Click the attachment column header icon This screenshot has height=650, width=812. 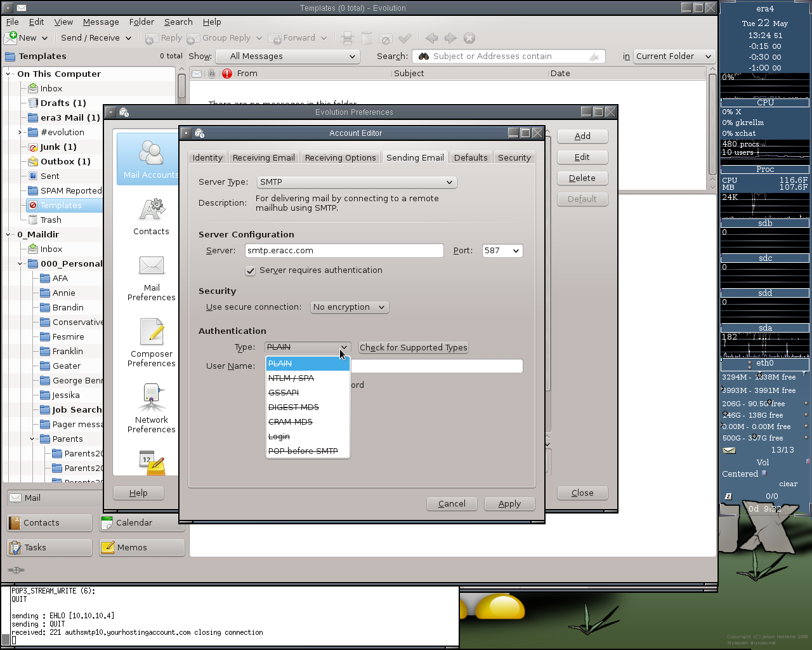click(211, 74)
